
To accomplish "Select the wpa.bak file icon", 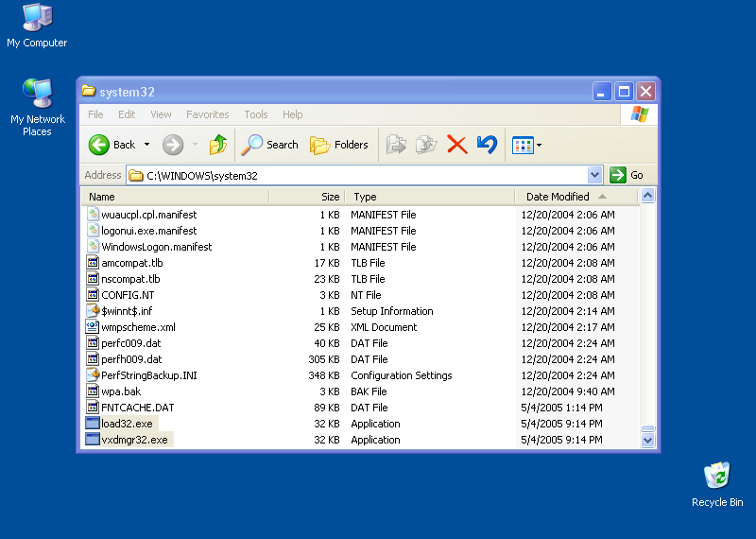I will click(93, 391).
